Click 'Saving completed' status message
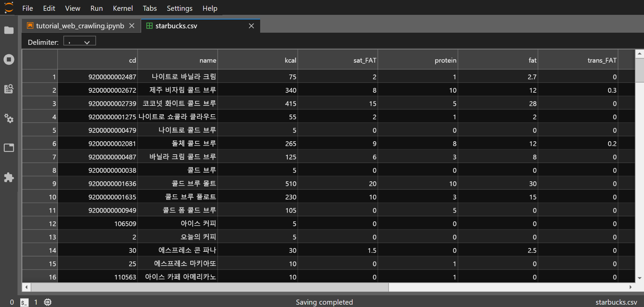Image resolution: width=644 pixels, height=307 pixels. (x=324, y=302)
